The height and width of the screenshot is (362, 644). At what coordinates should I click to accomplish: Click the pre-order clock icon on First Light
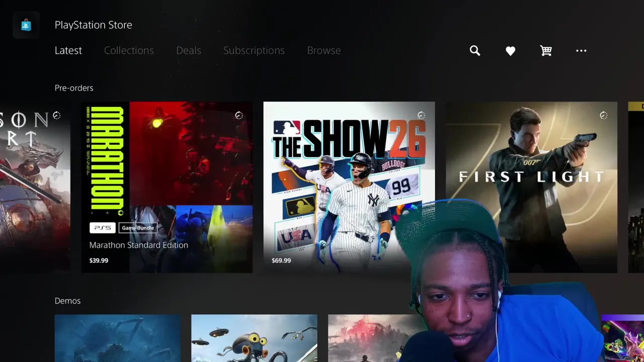[x=603, y=116]
